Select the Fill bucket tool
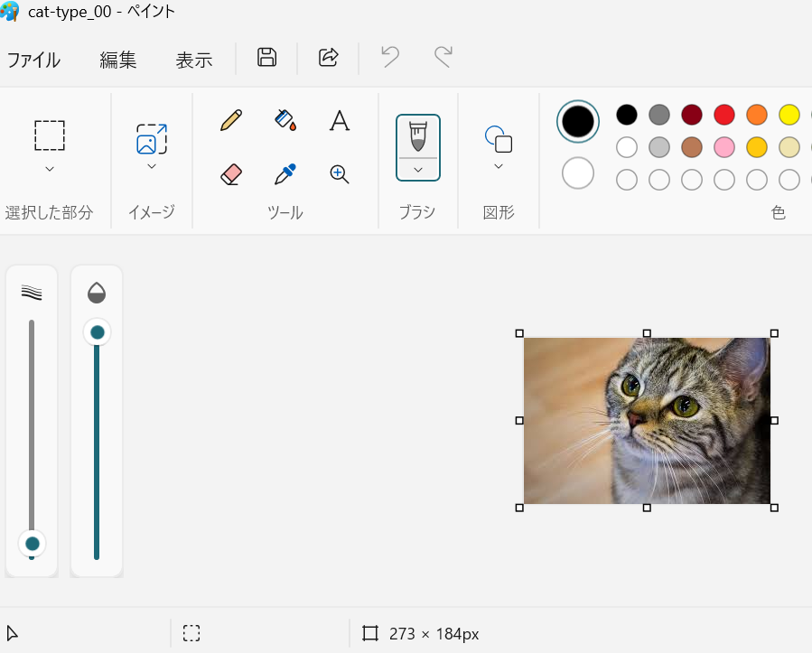This screenshot has height=653, width=812. 285,120
